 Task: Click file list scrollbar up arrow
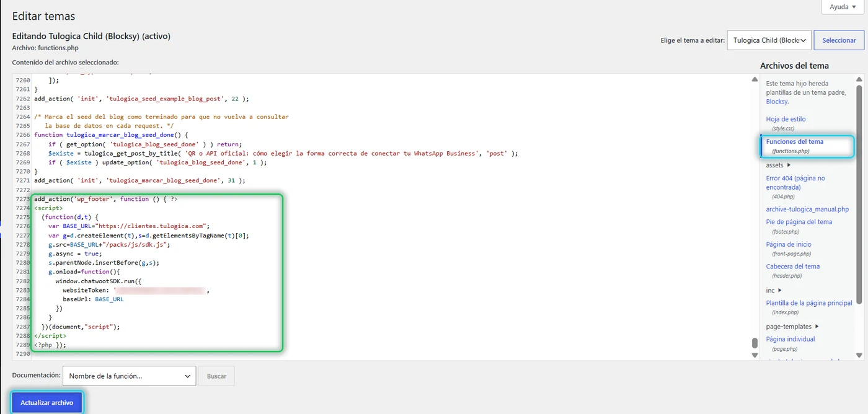pyautogui.click(x=859, y=79)
